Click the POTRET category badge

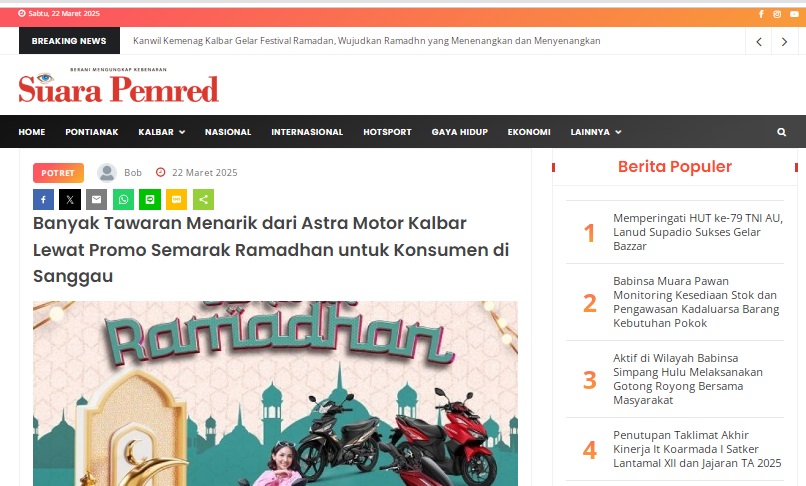point(58,173)
